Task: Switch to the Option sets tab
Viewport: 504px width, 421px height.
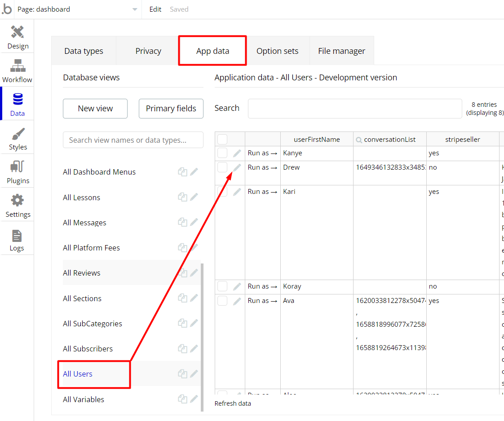Action: click(278, 51)
